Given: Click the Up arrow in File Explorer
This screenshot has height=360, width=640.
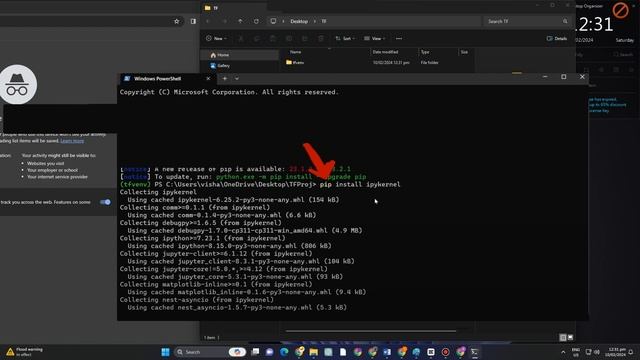Looking at the screenshot, I should [240, 21].
